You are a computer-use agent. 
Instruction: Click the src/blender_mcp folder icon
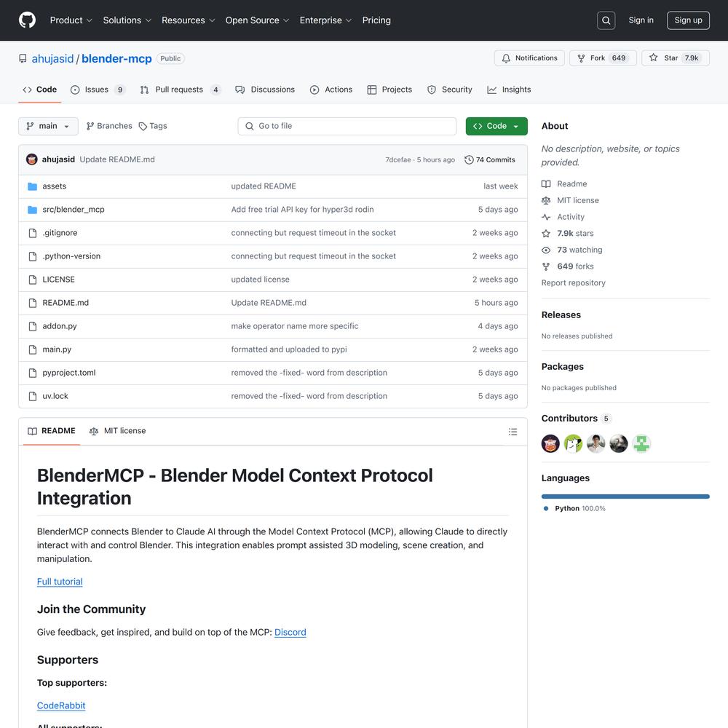coord(32,210)
